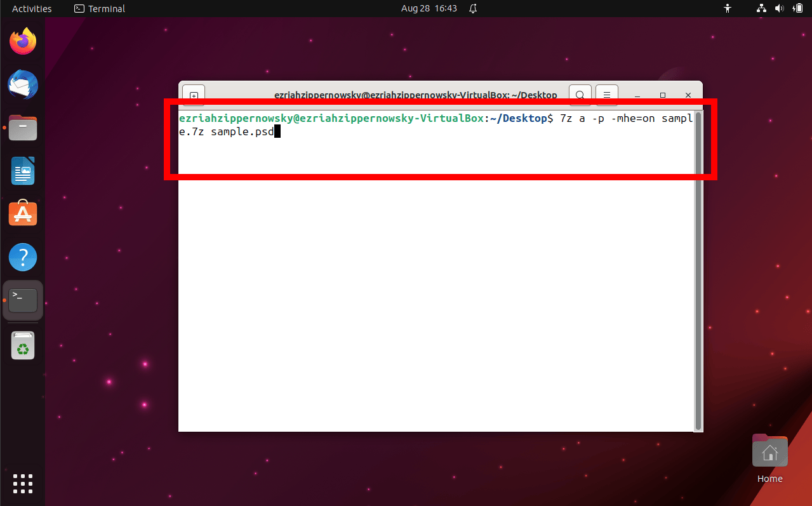The height and width of the screenshot is (506, 812).
Task: Open the Trash from the dock
Action: point(23,345)
